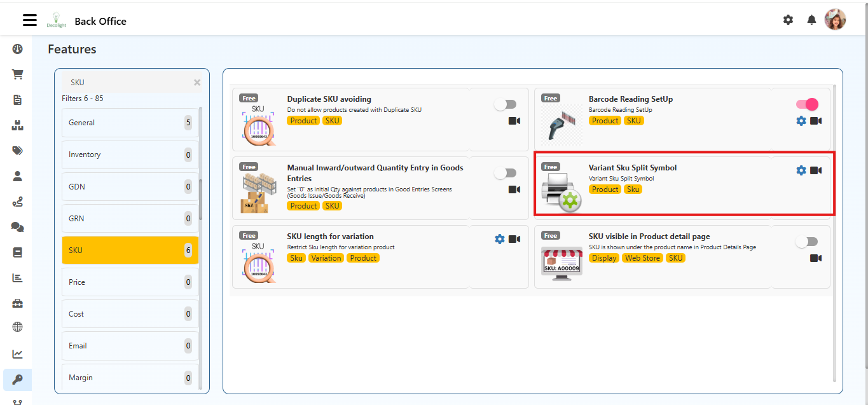Open the analytics line chart section
The width and height of the screenshot is (868, 405).
click(x=17, y=354)
